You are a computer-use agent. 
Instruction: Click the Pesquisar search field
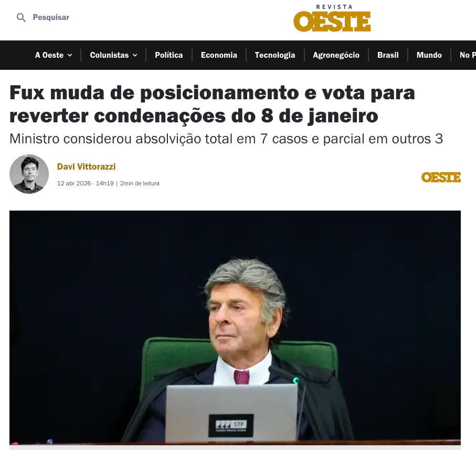[x=51, y=17]
